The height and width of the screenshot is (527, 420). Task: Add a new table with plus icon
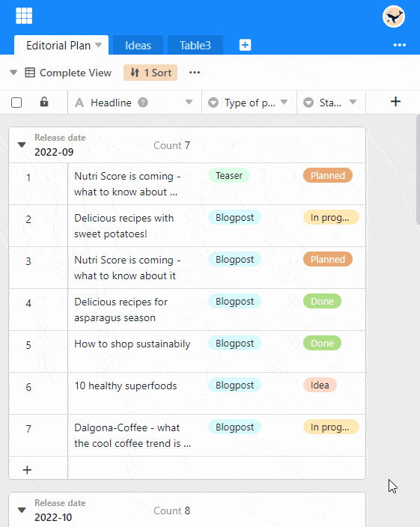[245, 45]
